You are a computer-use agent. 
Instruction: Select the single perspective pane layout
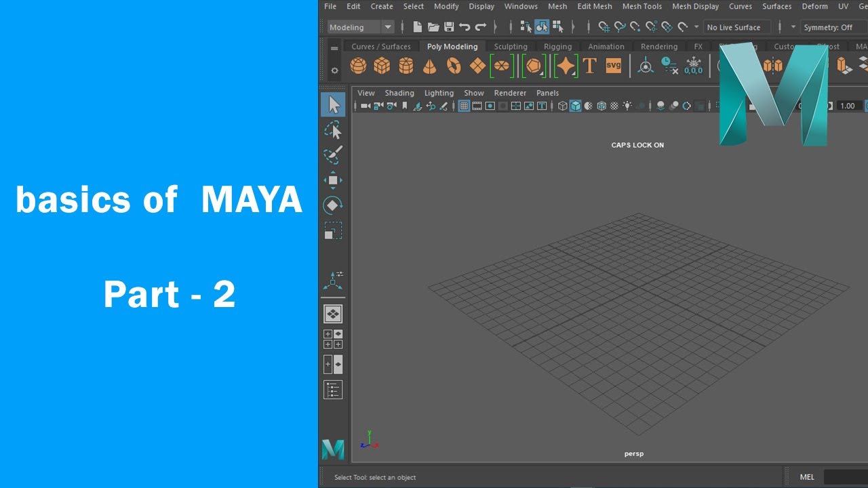coord(333,314)
